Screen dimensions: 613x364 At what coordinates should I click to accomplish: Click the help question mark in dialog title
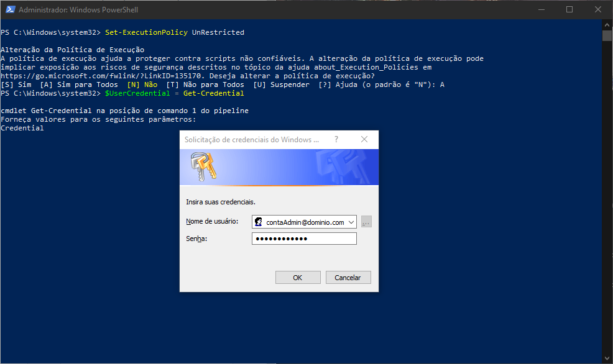click(336, 139)
